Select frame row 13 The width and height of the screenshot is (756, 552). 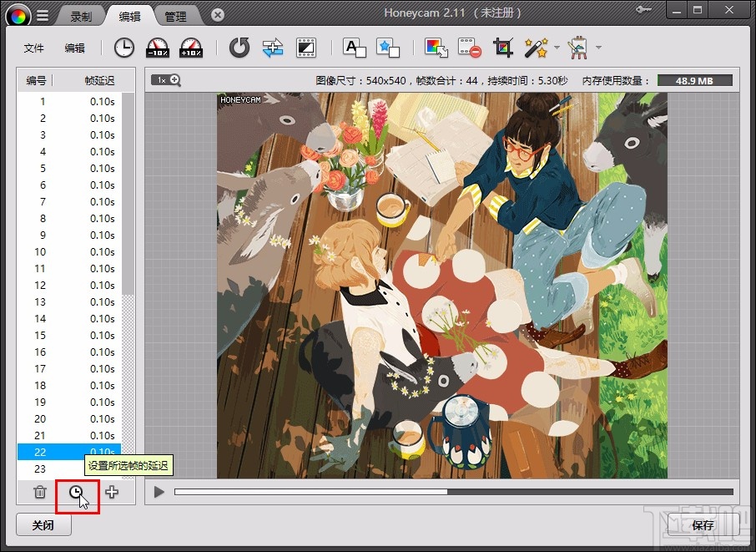point(69,301)
